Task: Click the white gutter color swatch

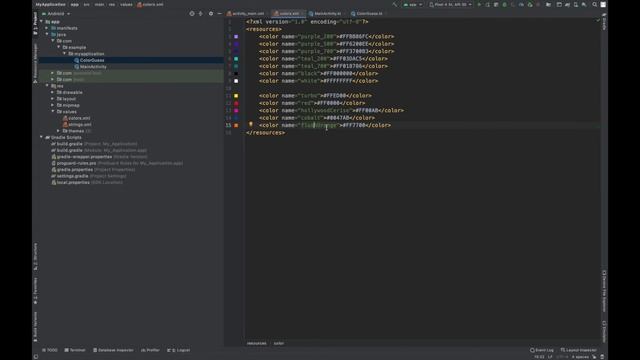Action: (x=236, y=81)
